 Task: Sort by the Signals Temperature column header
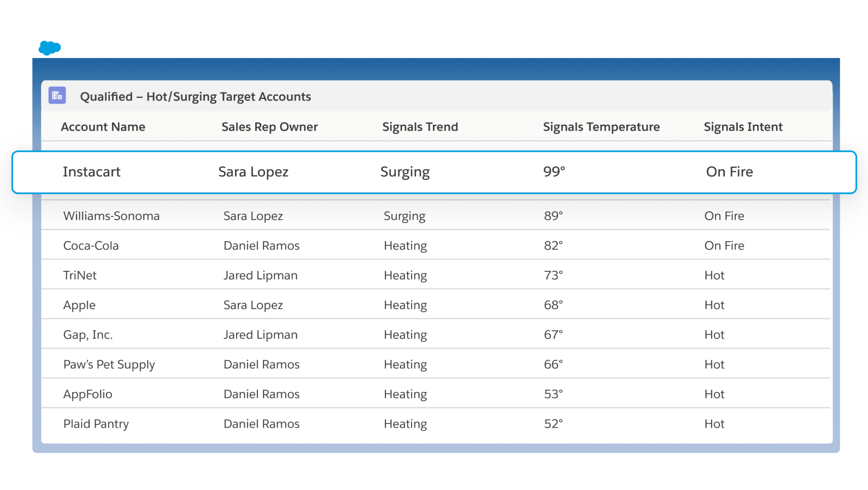[601, 127]
